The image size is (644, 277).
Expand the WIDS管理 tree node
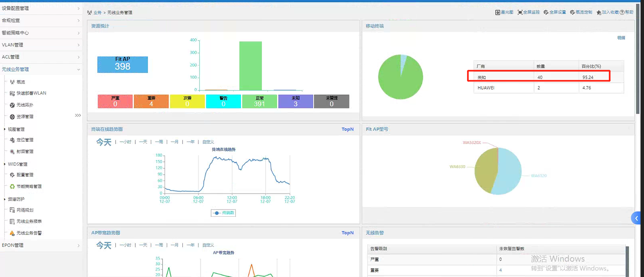5,164
